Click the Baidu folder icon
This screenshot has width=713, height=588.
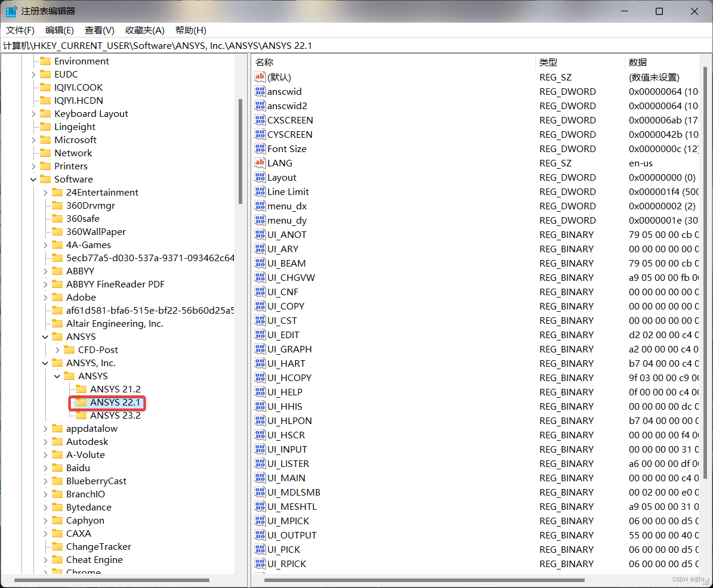57,468
